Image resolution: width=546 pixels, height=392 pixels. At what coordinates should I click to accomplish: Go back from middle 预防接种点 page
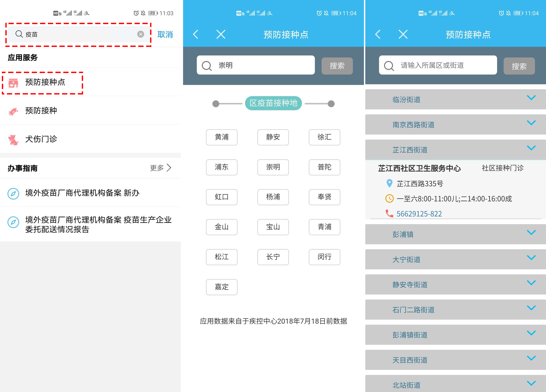[195, 34]
